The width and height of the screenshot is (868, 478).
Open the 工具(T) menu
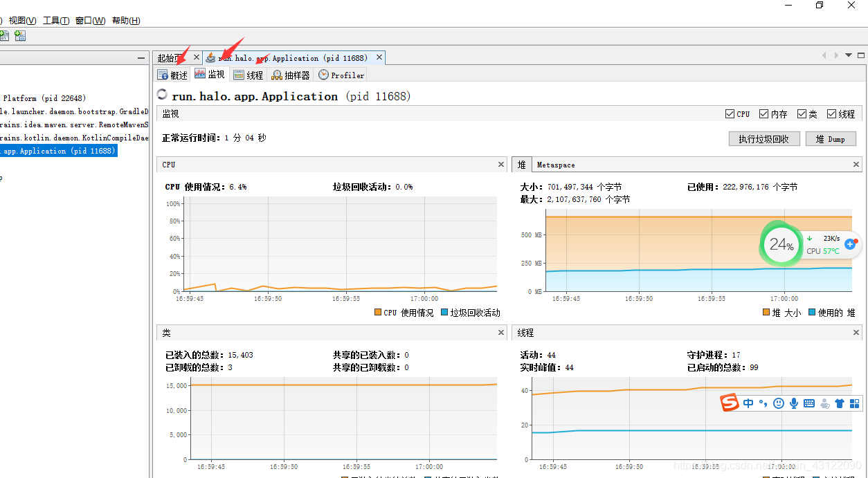click(x=56, y=20)
